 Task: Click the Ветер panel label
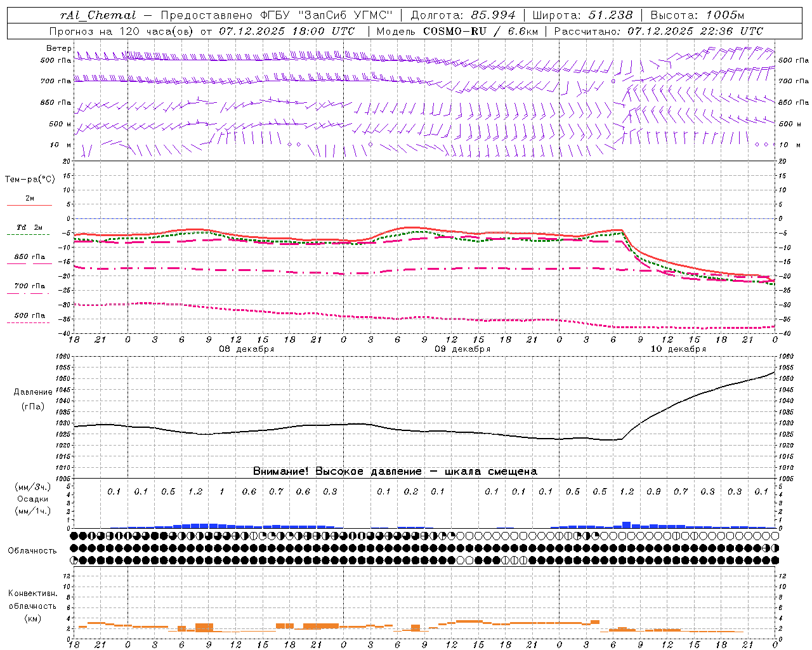click(x=59, y=48)
